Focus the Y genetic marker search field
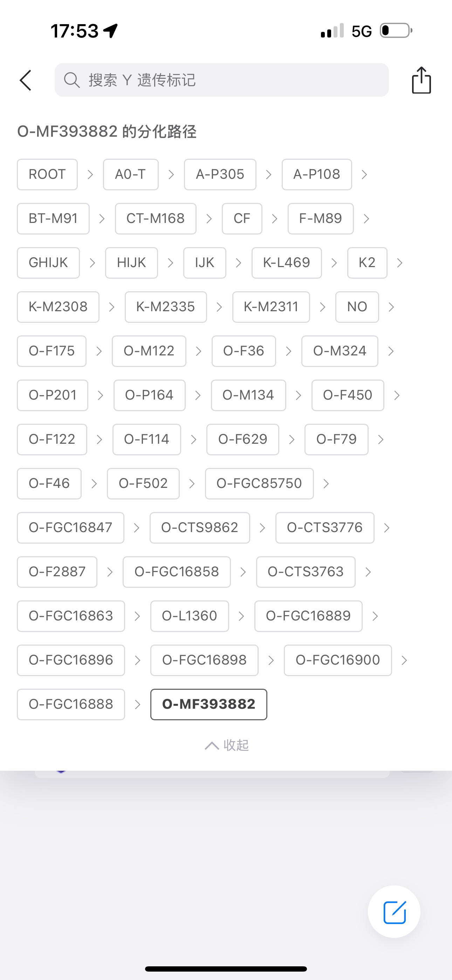 [228, 80]
